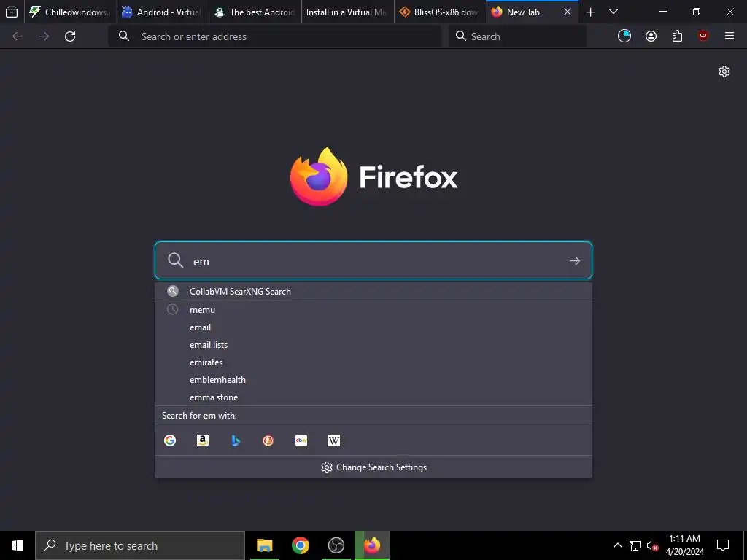747x560 pixels.
Task: Click the new tab search field containing em
Action: [x=373, y=260]
